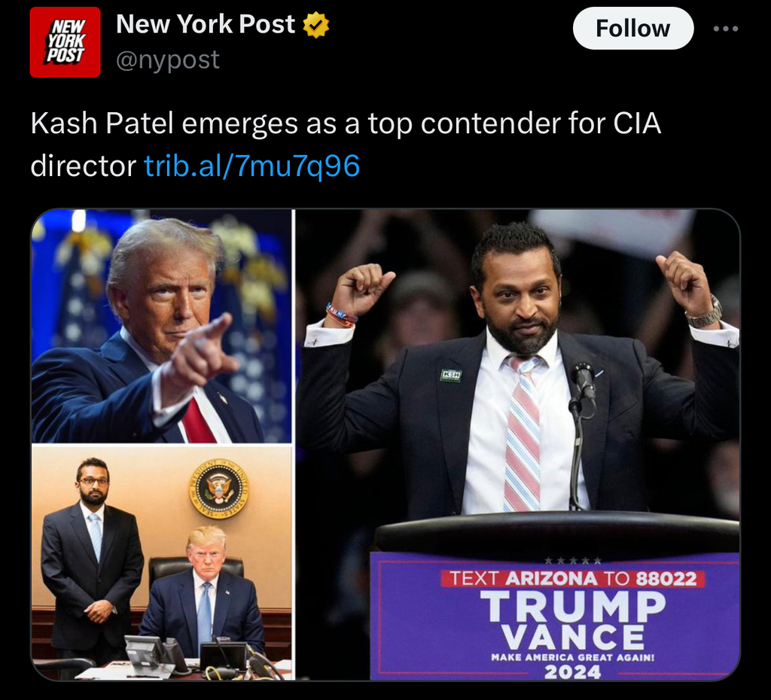Open the New York Post profile avatar
This screenshot has width=771, height=700.
65,42
